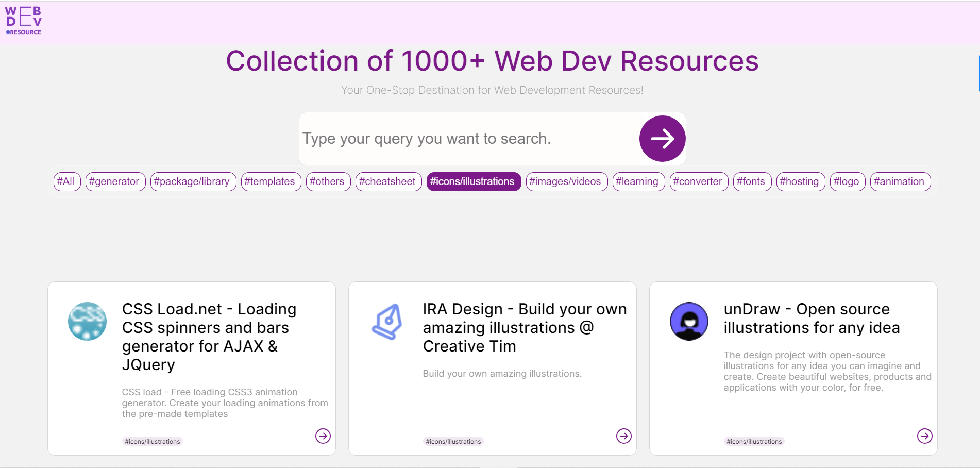Toggle the active #icons/illustrations filter
Image resolution: width=980 pixels, height=468 pixels.
point(474,181)
